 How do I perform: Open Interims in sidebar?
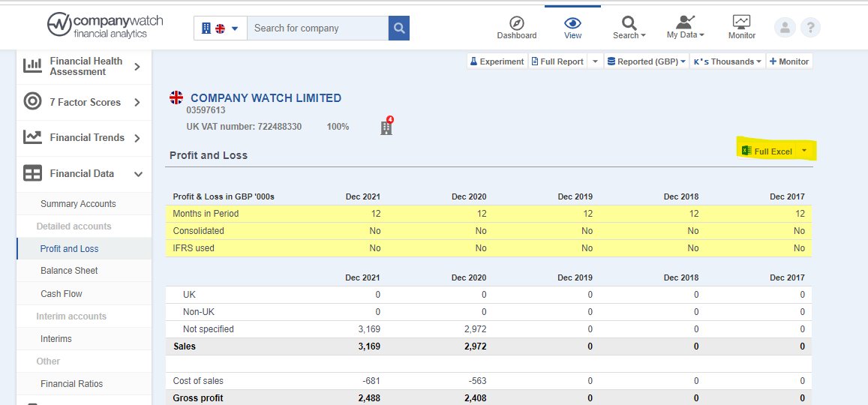tap(56, 338)
